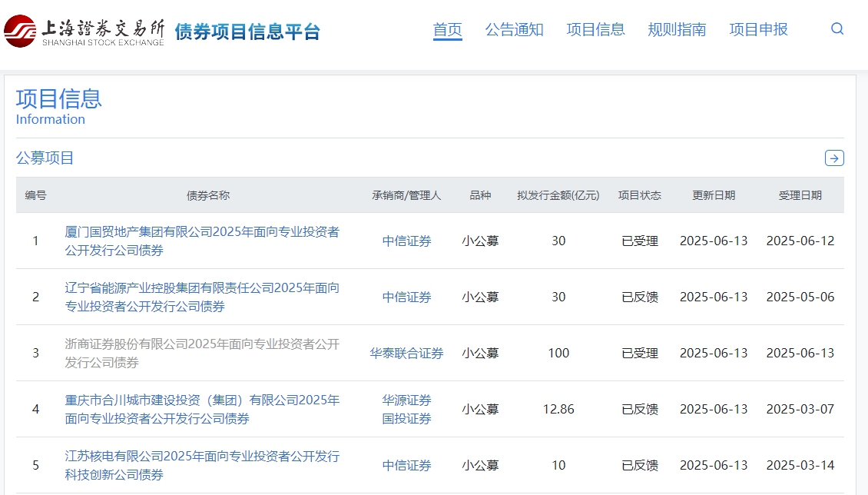Screen dimensions: 868x495
Task: Click the 承销商/管理人 column header
Action: click(x=407, y=195)
